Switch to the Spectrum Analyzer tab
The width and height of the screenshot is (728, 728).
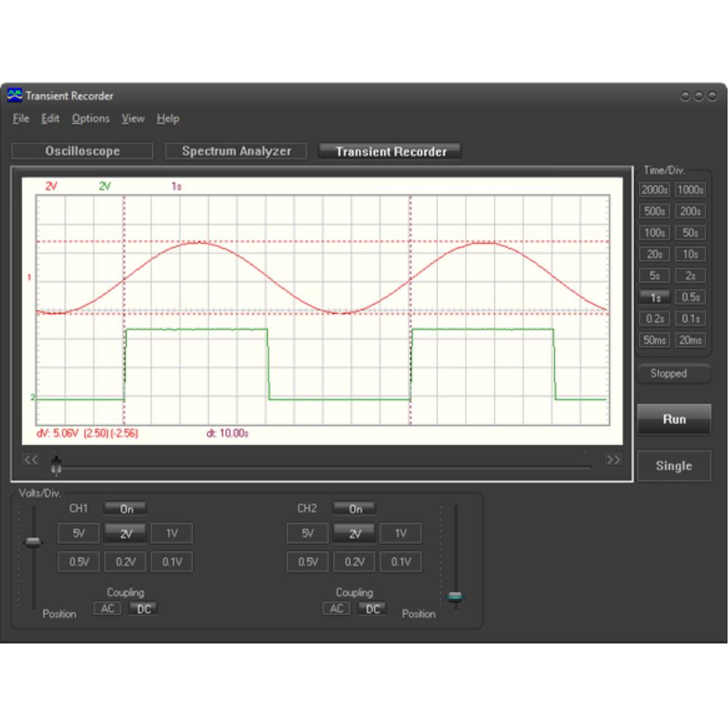237,151
